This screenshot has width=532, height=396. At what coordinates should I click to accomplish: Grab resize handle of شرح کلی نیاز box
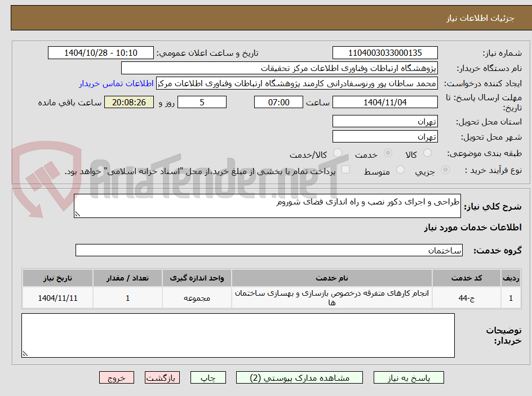[x=77, y=214]
